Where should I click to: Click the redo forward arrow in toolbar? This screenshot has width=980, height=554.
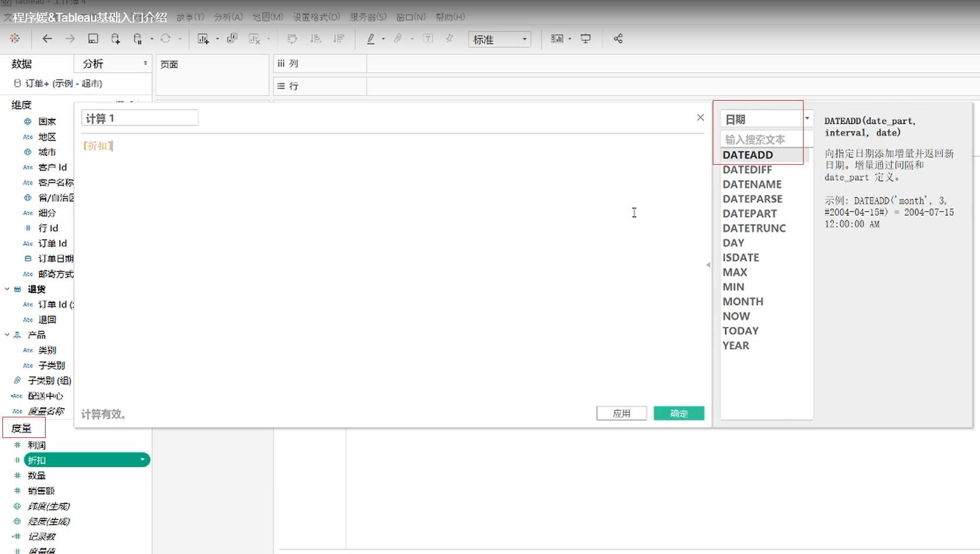pos(70,39)
